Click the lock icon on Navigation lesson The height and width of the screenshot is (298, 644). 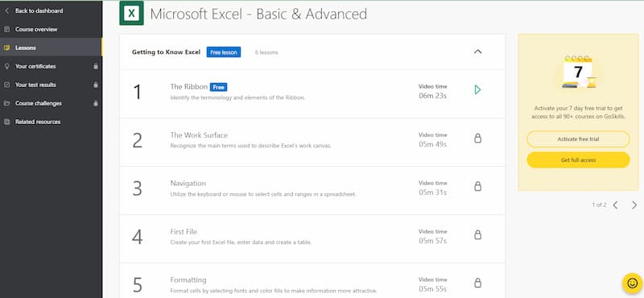[477, 186]
